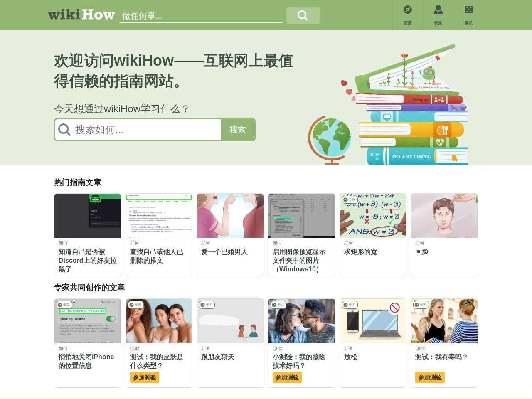Open article 悄悄地关闭iPhone的位置信息
Screen dimensions: 532x399
tap(86, 361)
